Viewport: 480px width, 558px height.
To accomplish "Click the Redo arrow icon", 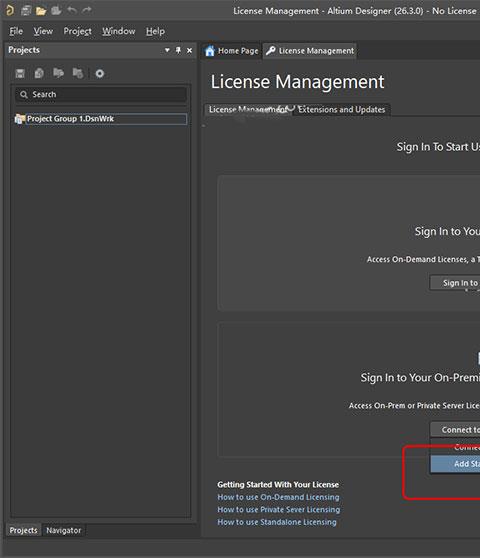I will (86, 10).
